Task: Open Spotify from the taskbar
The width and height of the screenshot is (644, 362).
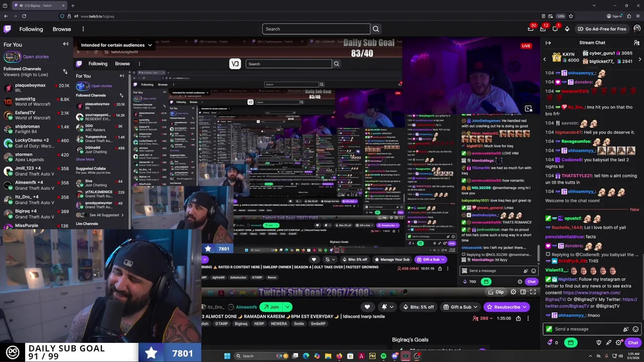Action: [383, 356]
